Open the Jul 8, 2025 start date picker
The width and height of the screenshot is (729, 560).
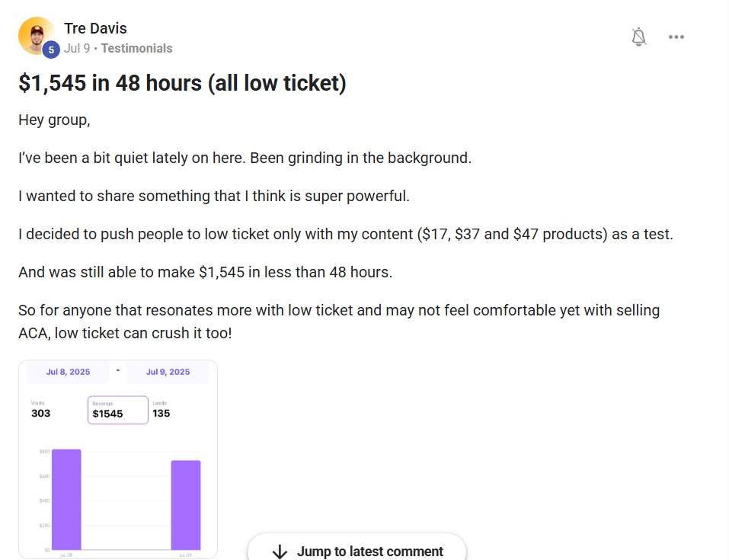(x=68, y=372)
